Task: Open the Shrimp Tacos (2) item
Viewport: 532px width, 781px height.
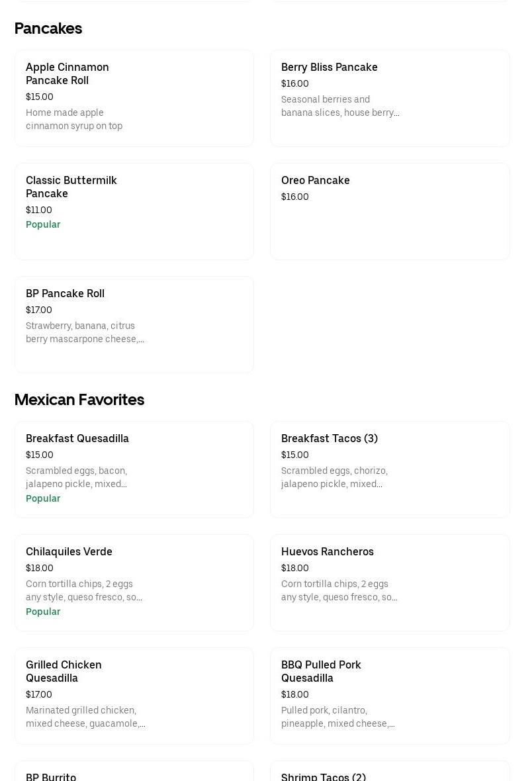Action: 324,776
